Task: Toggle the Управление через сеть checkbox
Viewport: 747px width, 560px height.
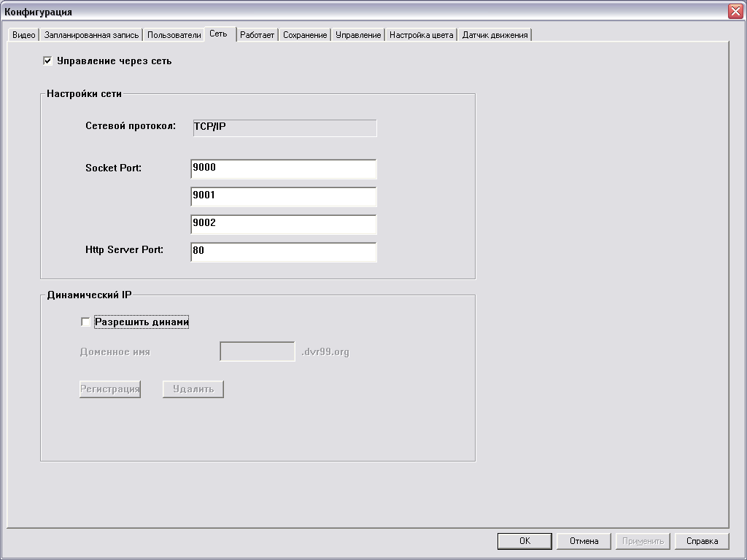Action: 47,61
